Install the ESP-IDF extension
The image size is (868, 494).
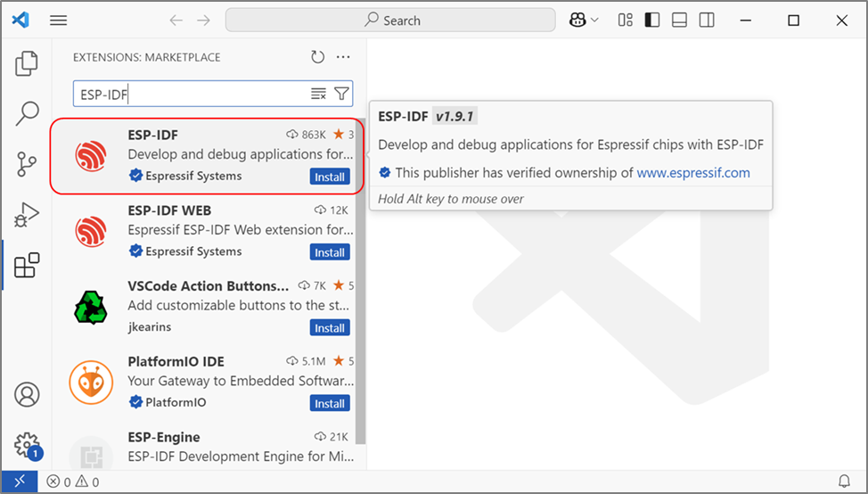click(x=330, y=177)
